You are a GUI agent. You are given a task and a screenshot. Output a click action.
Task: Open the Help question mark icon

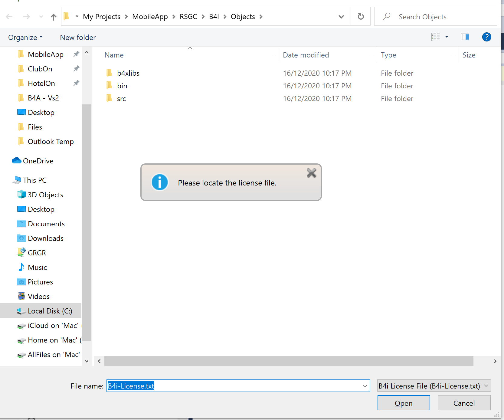point(486,37)
